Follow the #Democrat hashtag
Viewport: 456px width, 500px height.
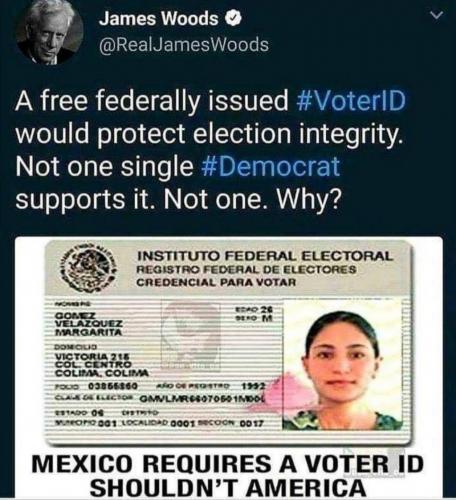[271, 167]
